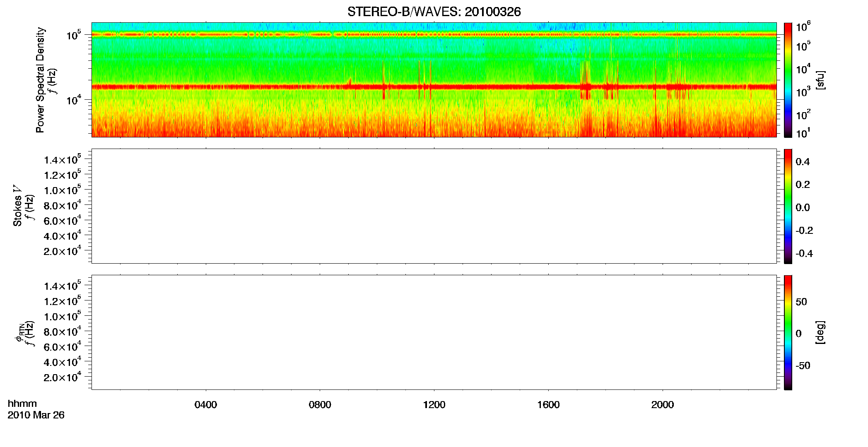Click the -0.2 tick on the Stokes V color bar
Screen dimensions: 868x447
tap(804, 231)
